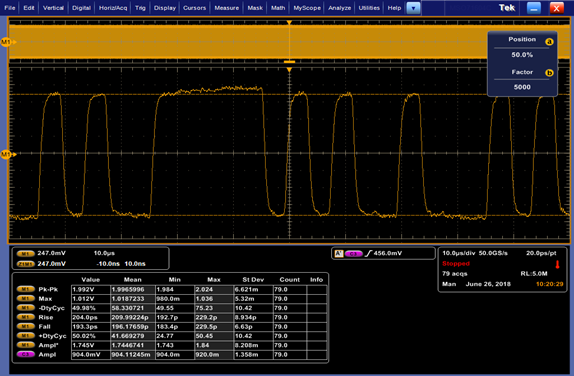Viewport: 574px width, 376px height.
Task: Click the trigger position marker at top
Action: tap(289, 23)
